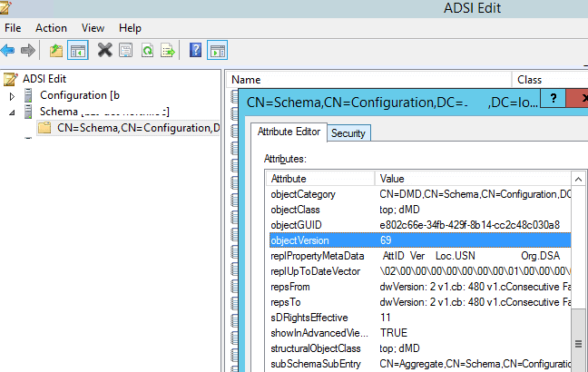This screenshot has width=588, height=372.
Task: Click the Forward arrow toolbar icon
Action: (x=28, y=50)
